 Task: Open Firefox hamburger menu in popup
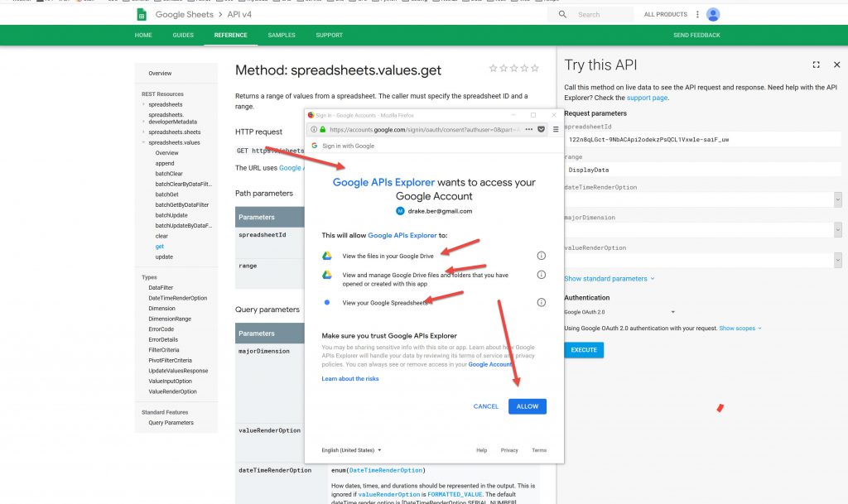(556, 129)
